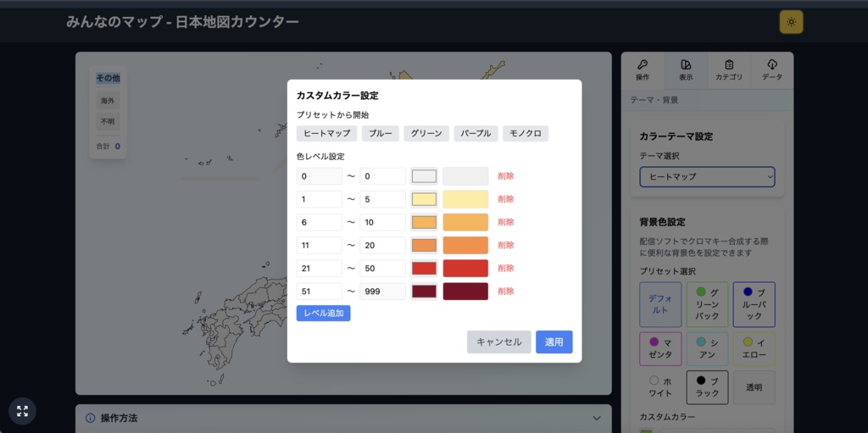Screen dimensions: 868x433
Task: Delete the 11 ~ 20 color level
Action: click(506, 245)
